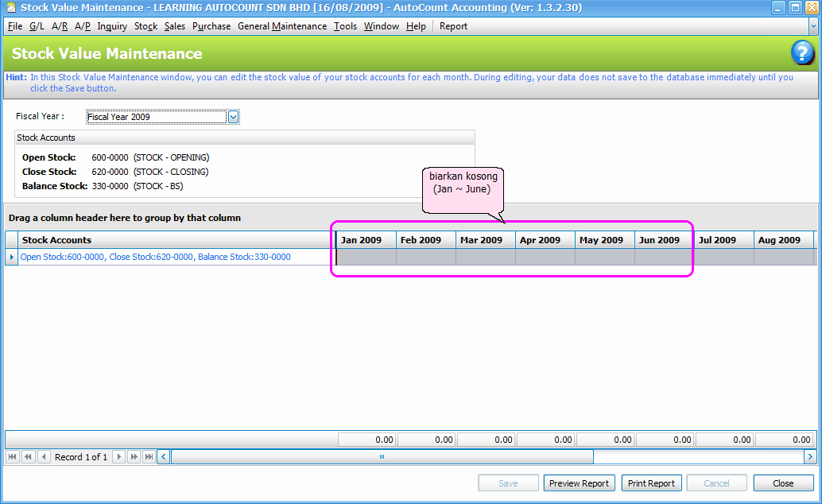Open the Stock menu
This screenshot has width=822, height=504.
tap(145, 26)
